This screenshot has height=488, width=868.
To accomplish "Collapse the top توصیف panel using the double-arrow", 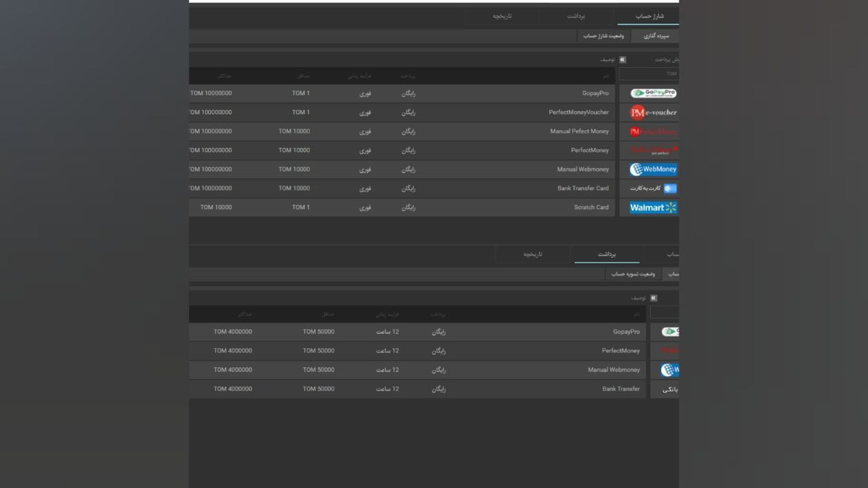I will pos(623,60).
